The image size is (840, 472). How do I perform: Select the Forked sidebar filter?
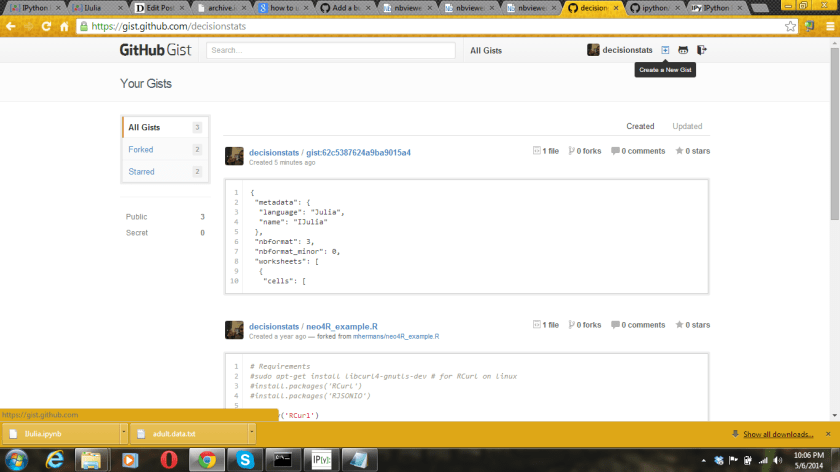(165, 149)
